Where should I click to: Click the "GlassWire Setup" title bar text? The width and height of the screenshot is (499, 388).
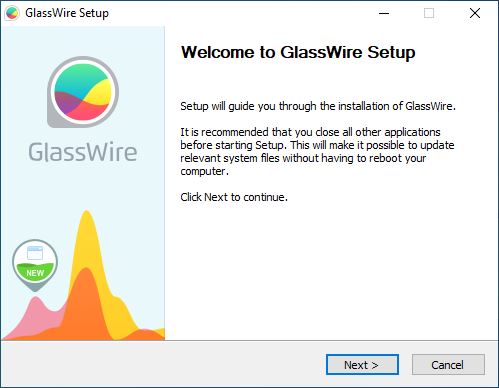coord(67,13)
